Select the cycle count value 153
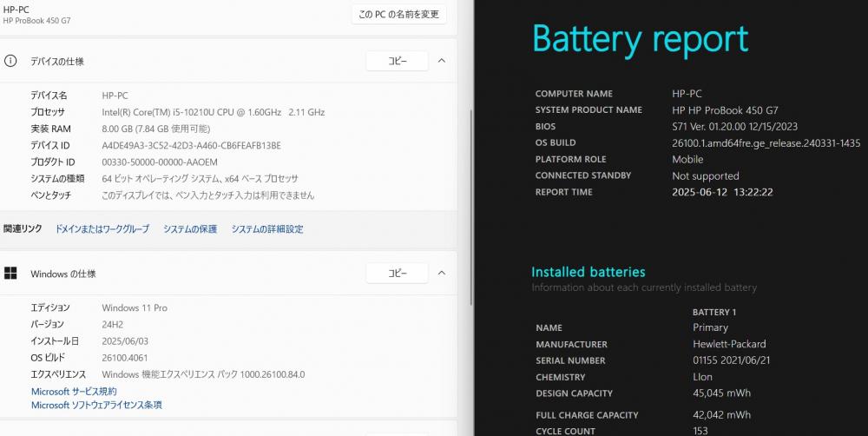Image resolution: width=868 pixels, height=436 pixels. click(700, 431)
